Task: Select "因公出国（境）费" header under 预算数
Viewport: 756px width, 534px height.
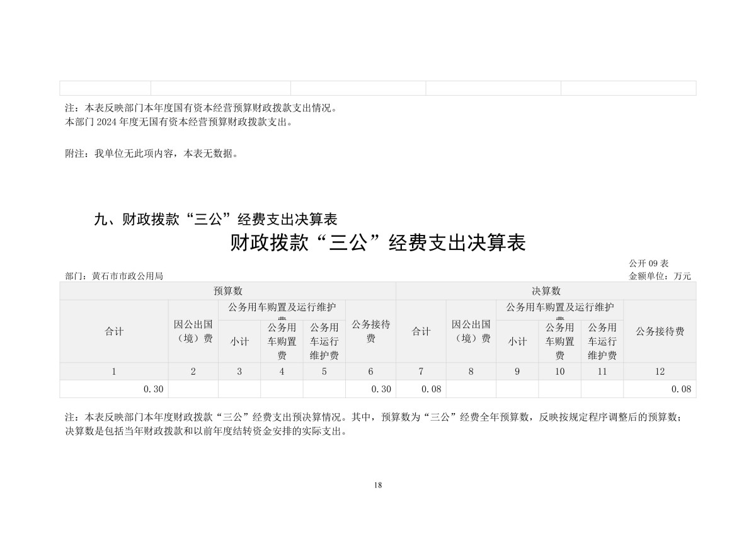Action: 193,331
